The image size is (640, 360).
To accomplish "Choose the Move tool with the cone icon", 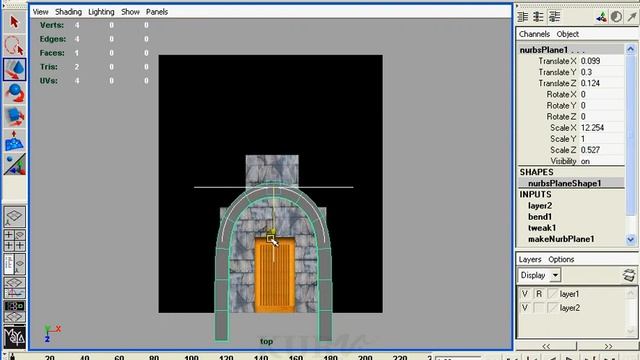I will pos(14,69).
